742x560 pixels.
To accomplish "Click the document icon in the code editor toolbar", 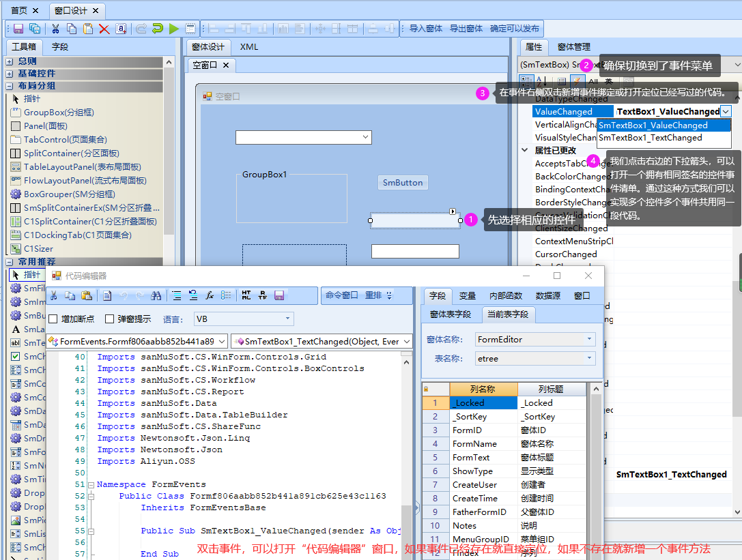I will click(x=107, y=295).
